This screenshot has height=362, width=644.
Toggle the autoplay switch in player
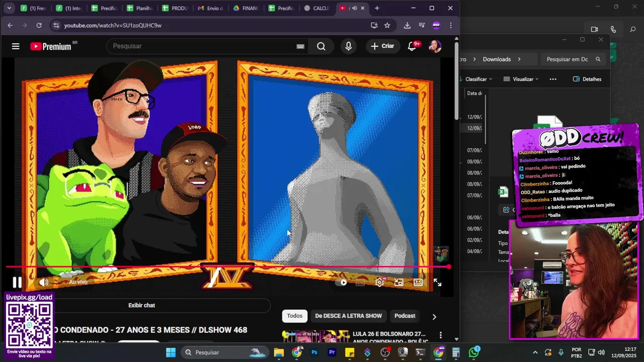[341, 282]
